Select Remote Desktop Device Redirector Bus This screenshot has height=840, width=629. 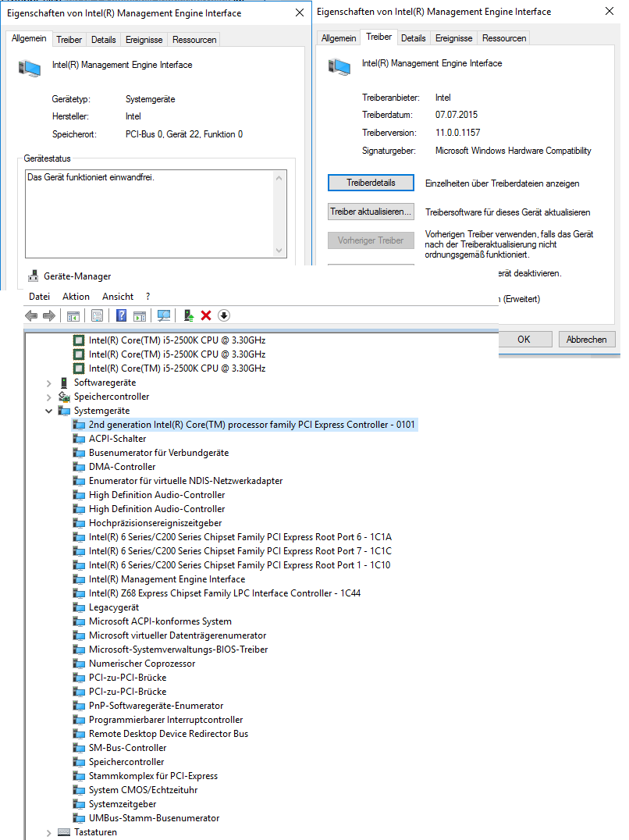point(169,734)
